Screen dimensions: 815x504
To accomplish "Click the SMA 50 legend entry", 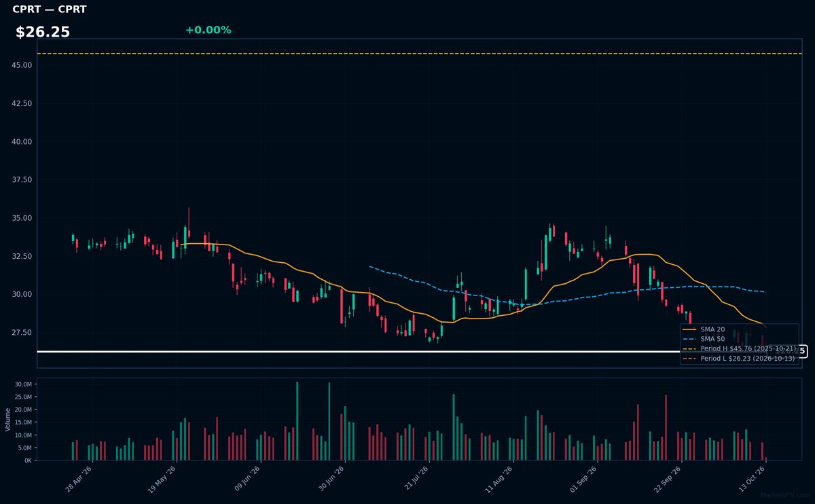I will (704, 339).
